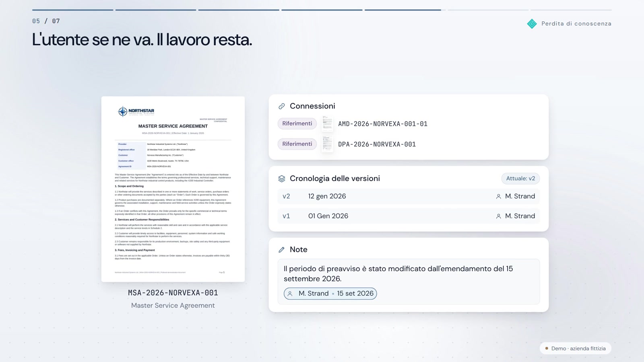
Task: Open the DPA-2026-NORVEXA-001 document thumbnail
Action: (x=327, y=144)
